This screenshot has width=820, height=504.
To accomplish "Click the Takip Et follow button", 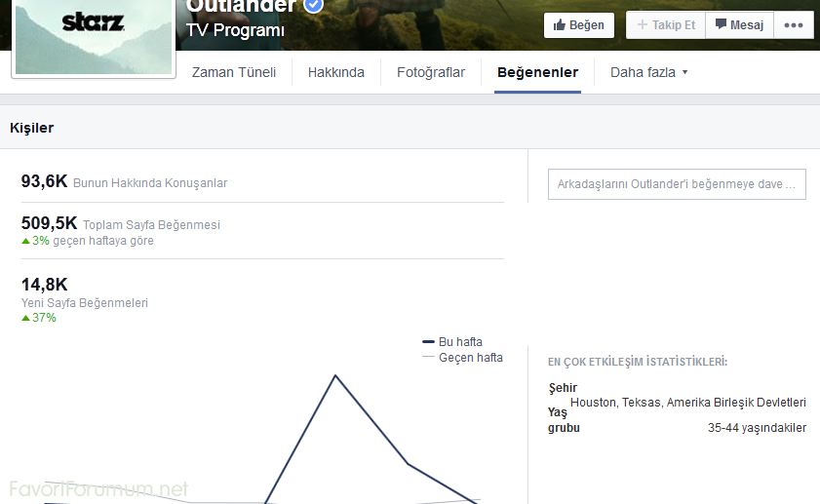I will (666, 24).
